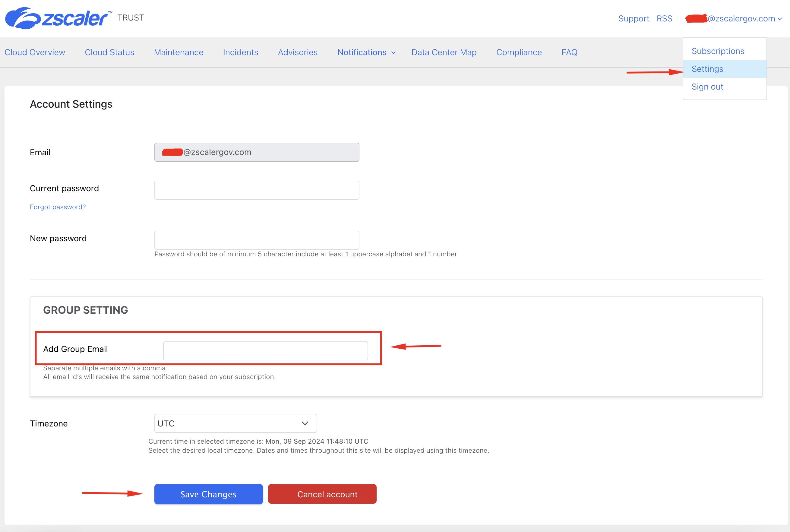Open the Cloud Status page

tap(109, 52)
